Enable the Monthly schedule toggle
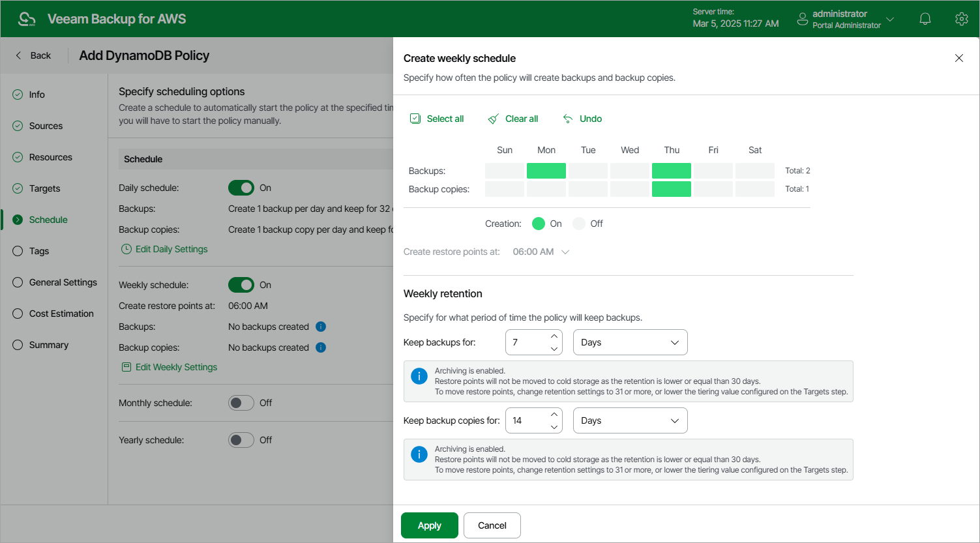The image size is (980, 543). 241,403
